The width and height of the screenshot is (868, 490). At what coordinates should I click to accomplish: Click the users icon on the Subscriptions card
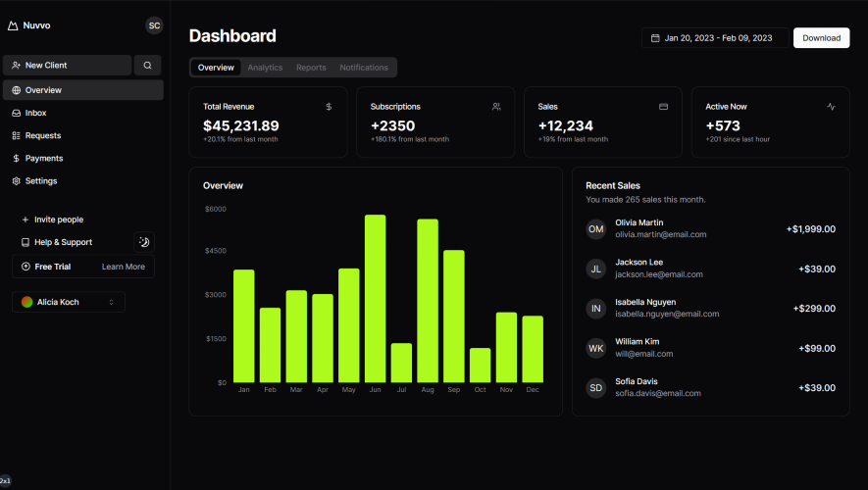[x=496, y=107]
